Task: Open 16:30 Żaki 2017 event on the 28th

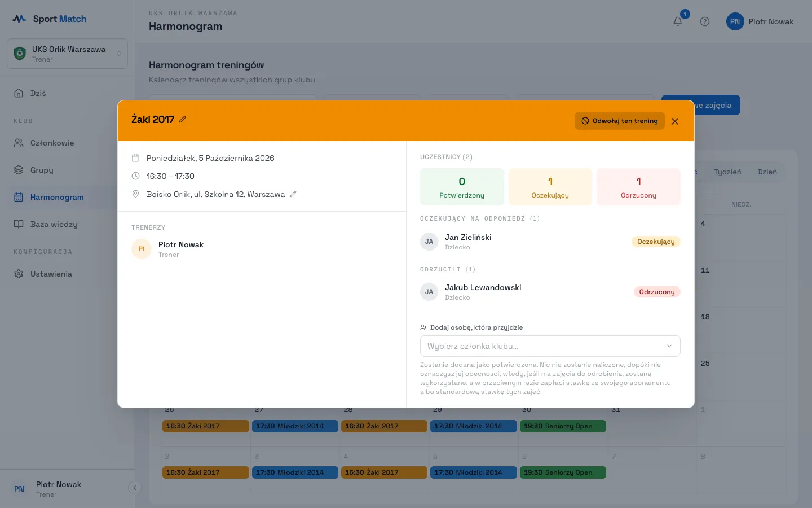Action: pos(384,426)
